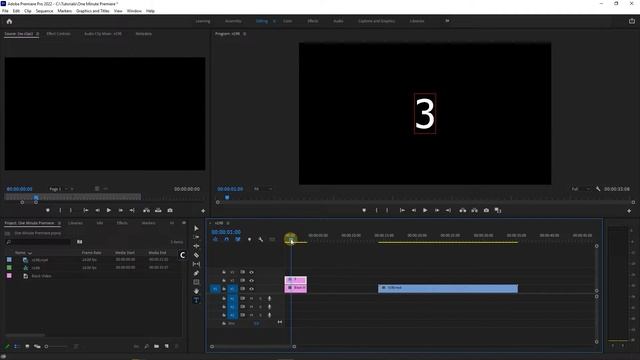Open Program Monitor button editor plus icon

click(x=629, y=211)
